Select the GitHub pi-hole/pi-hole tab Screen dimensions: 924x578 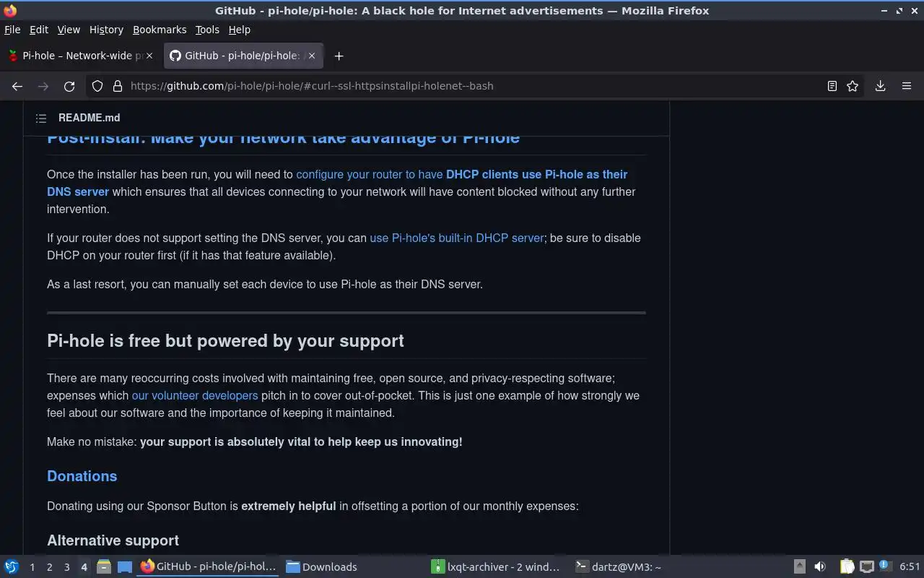[x=243, y=56]
